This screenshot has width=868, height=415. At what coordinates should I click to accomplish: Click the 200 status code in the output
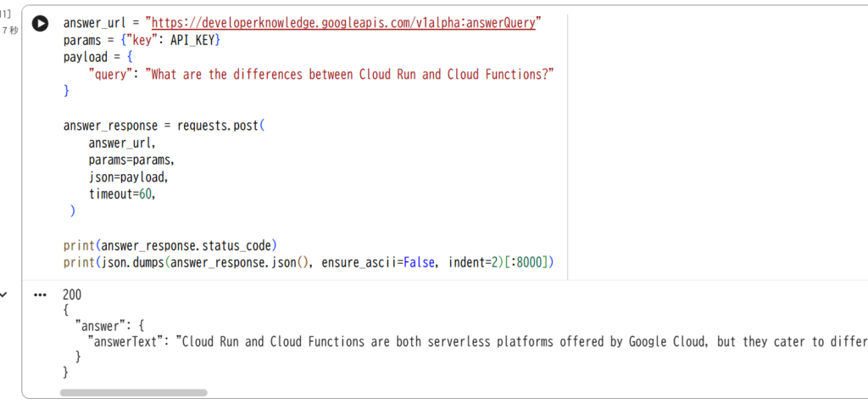click(73, 294)
